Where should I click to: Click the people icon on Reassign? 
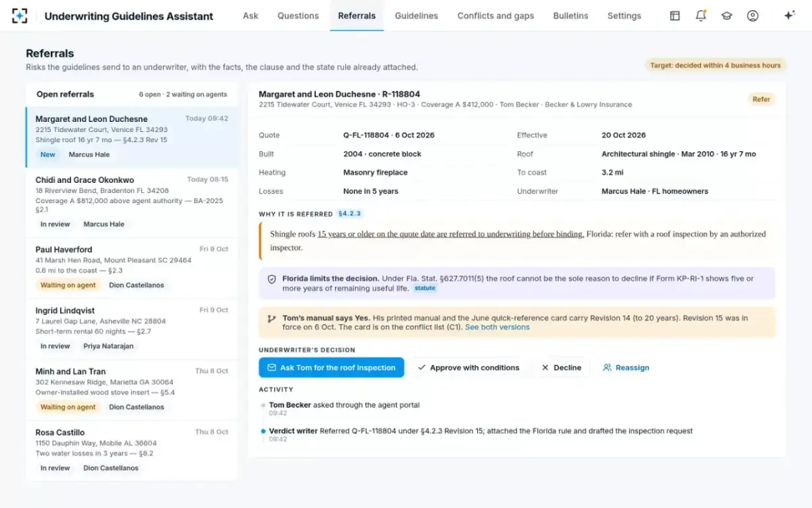point(607,368)
